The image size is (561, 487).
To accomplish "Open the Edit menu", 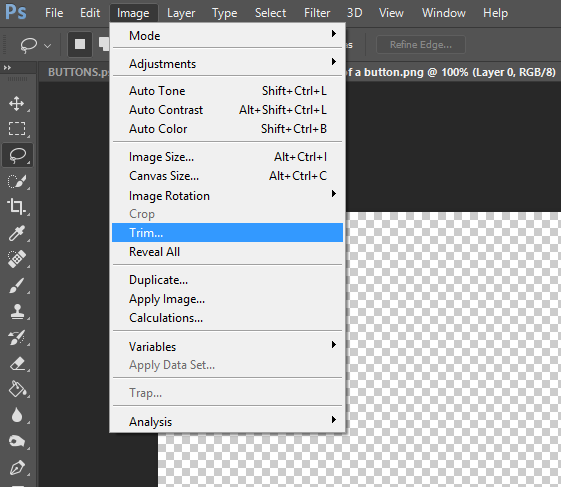I will tap(90, 13).
